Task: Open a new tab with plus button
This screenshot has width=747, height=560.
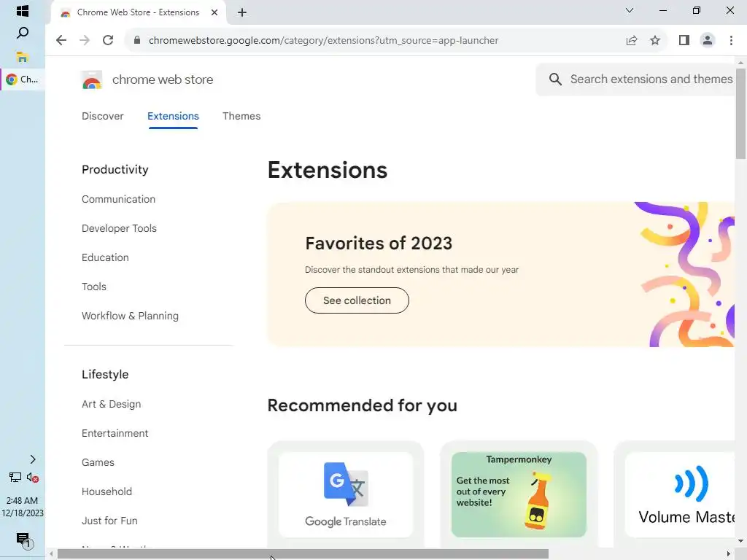Action: (242, 12)
